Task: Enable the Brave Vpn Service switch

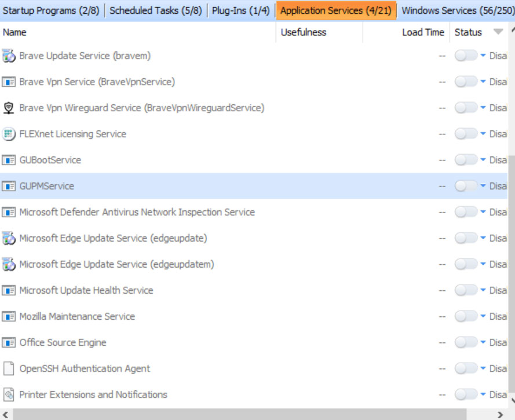Action: (466, 82)
